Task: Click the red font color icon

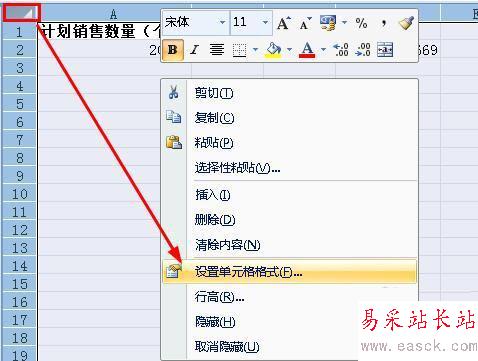Action: click(307, 50)
